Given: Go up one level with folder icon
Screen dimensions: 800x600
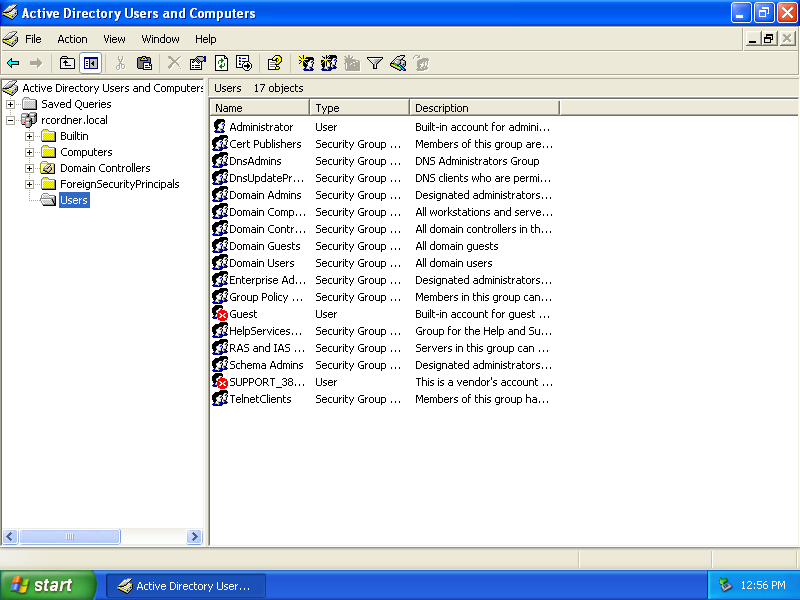Looking at the screenshot, I should [67, 63].
